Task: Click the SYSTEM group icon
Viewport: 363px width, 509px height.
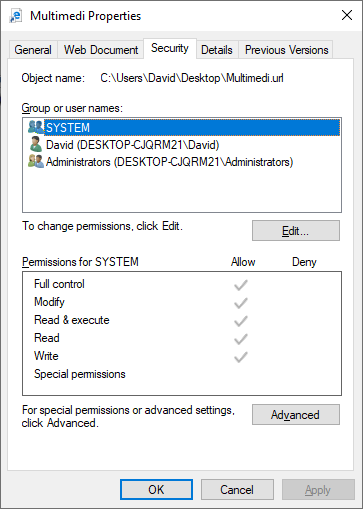Action: point(36,127)
